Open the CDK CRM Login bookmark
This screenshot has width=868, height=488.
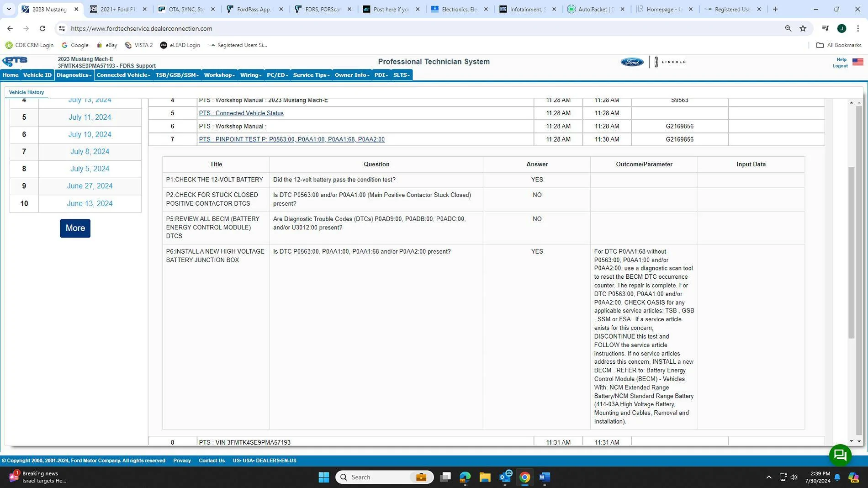click(30, 45)
